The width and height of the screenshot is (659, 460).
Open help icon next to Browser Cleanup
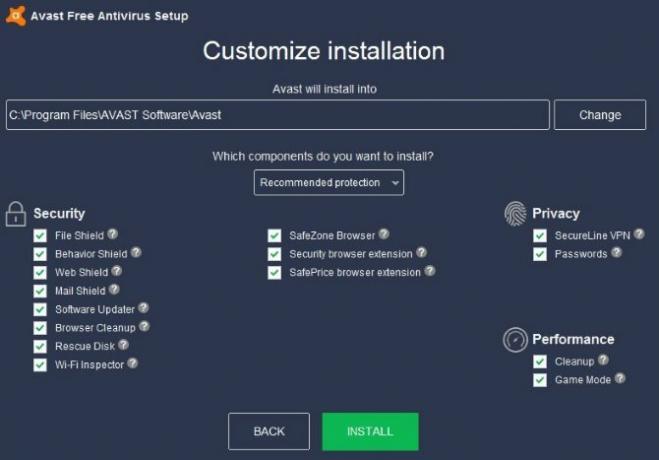pos(144,326)
